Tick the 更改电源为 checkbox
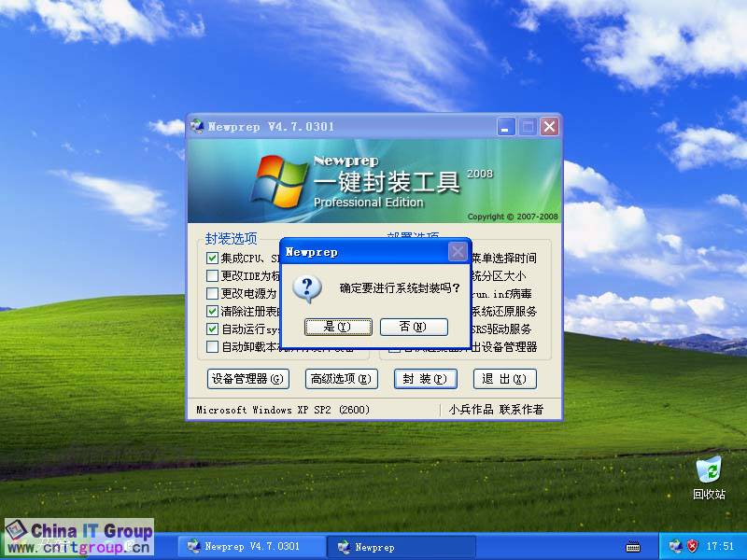This screenshot has width=747, height=560. 213,293
